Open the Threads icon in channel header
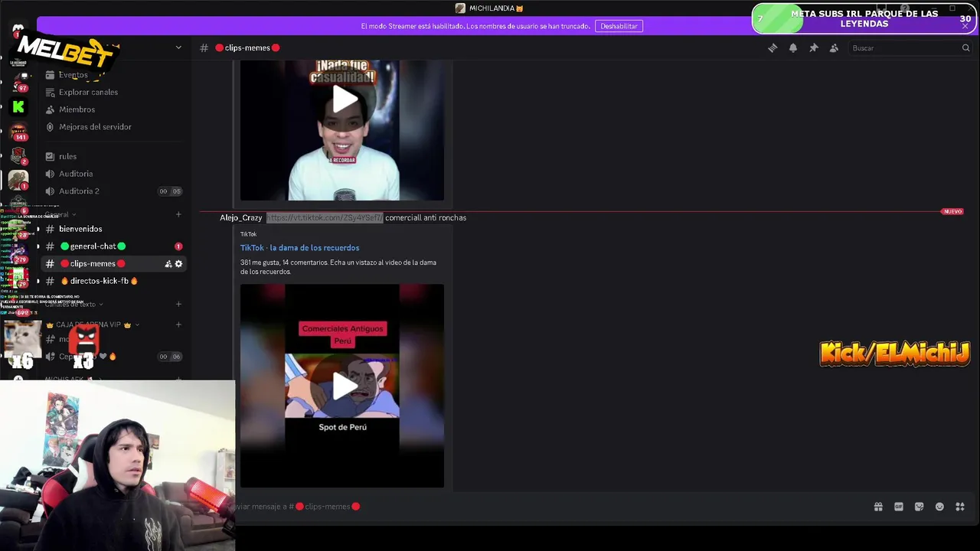This screenshot has height=551, width=980. (x=773, y=47)
